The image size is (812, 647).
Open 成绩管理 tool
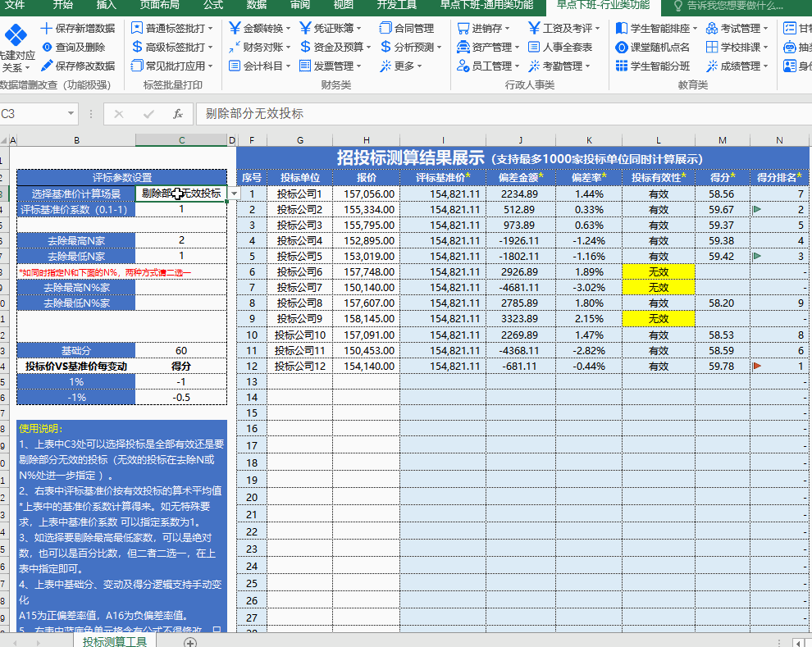[x=737, y=66]
